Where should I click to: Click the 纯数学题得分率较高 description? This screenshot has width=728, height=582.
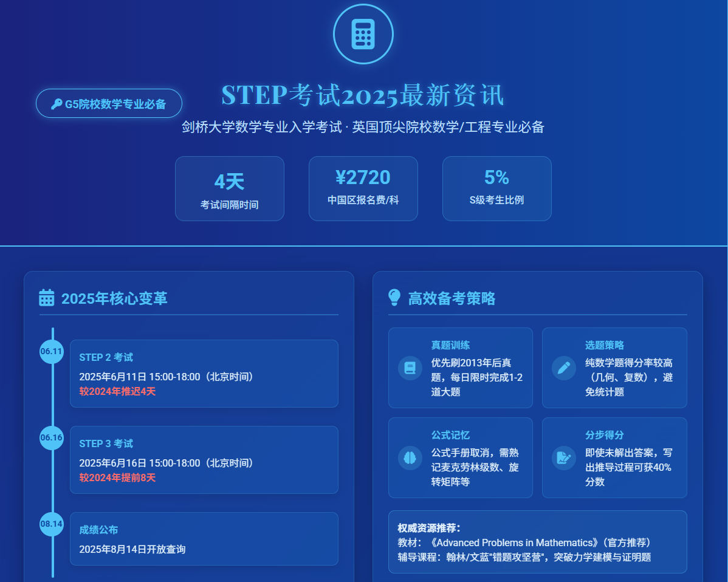629,377
